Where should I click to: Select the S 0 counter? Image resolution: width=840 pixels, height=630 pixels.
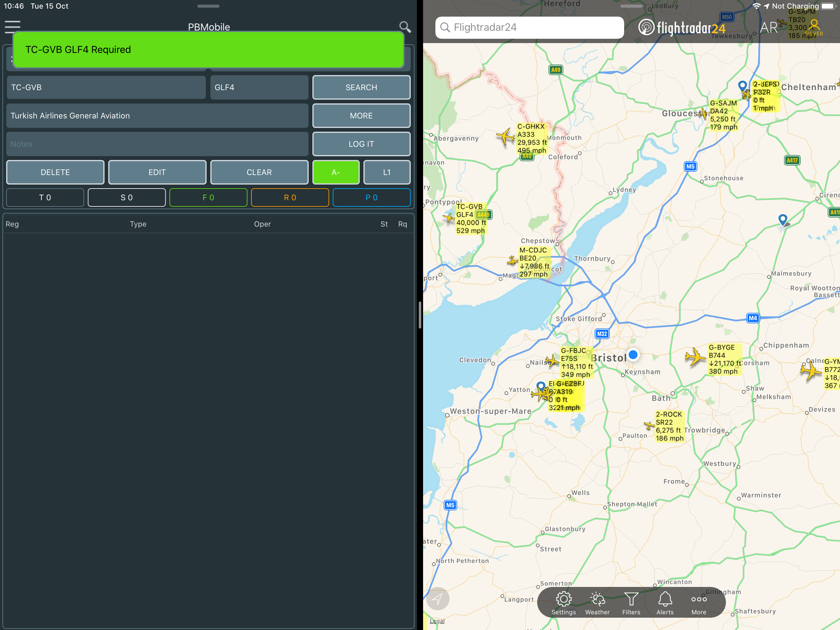point(127,197)
